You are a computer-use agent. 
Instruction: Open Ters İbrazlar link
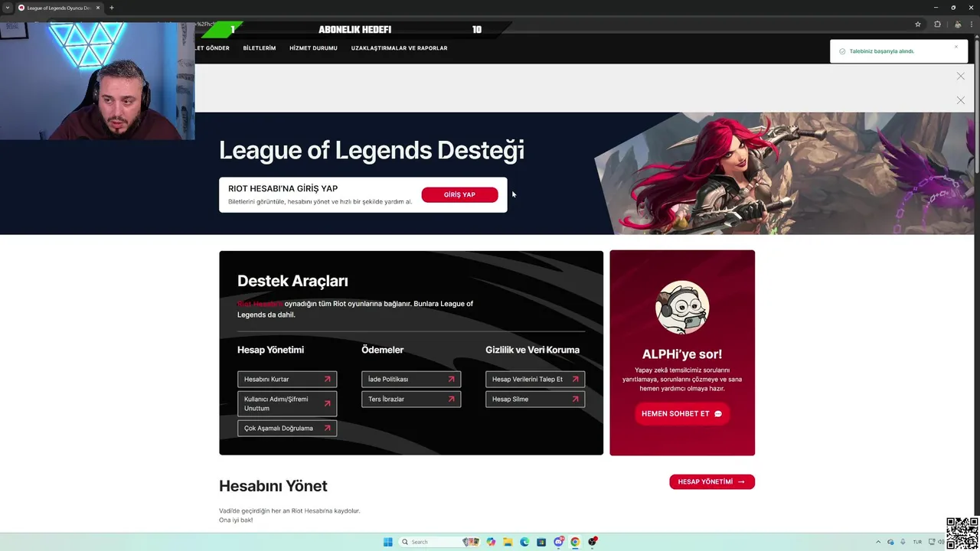[411, 399]
